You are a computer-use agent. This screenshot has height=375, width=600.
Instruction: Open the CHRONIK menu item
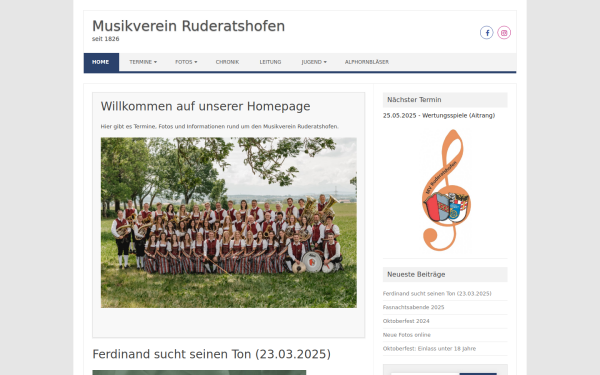tap(227, 62)
